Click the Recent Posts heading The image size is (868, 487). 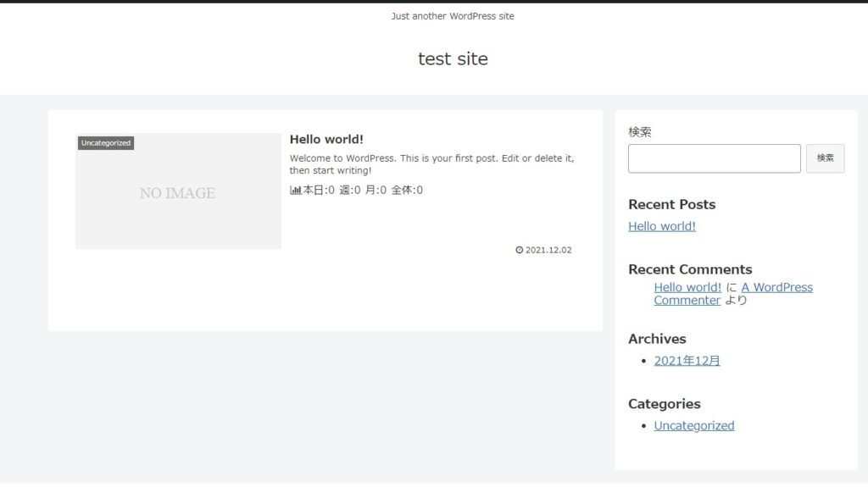click(x=671, y=204)
